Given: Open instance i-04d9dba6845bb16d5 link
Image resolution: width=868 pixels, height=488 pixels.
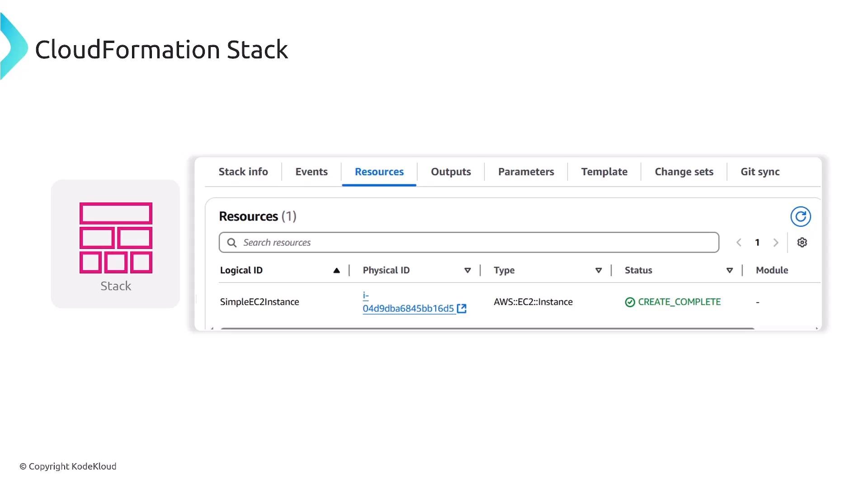Looking at the screenshot, I should pyautogui.click(x=408, y=309).
